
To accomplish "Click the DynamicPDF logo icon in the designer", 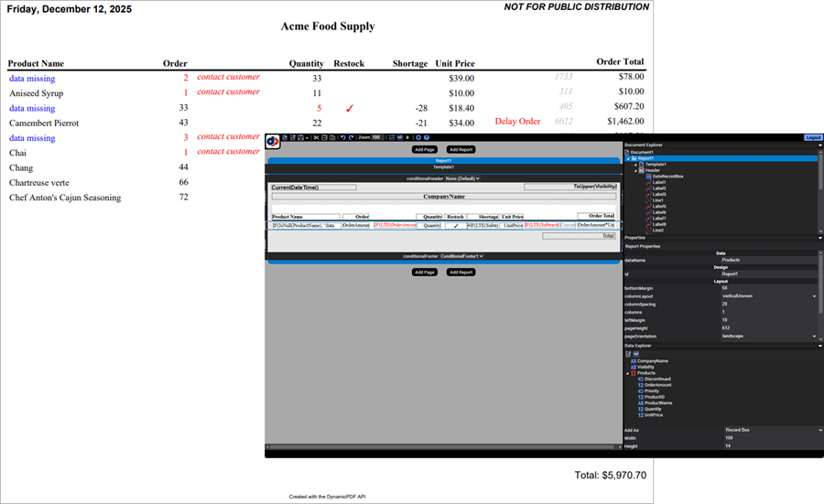I will pyautogui.click(x=273, y=141).
